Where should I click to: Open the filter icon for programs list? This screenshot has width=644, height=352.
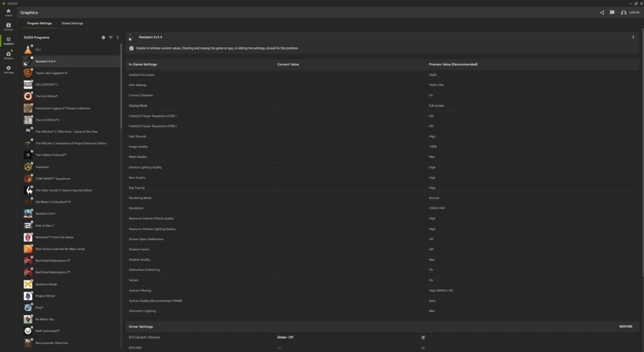click(110, 37)
